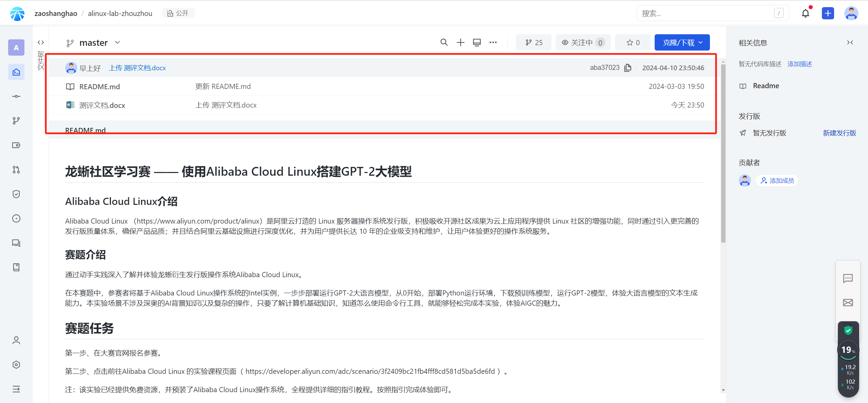Star the repository

point(633,42)
